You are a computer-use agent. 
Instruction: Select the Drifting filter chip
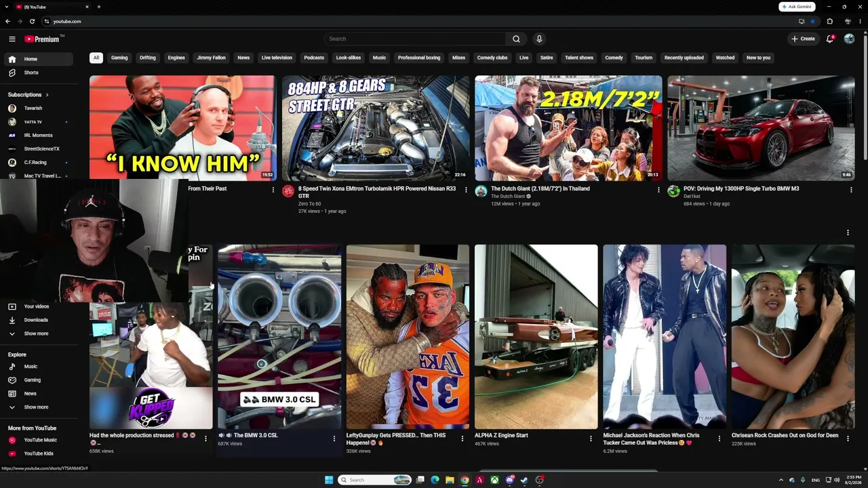[148, 58]
